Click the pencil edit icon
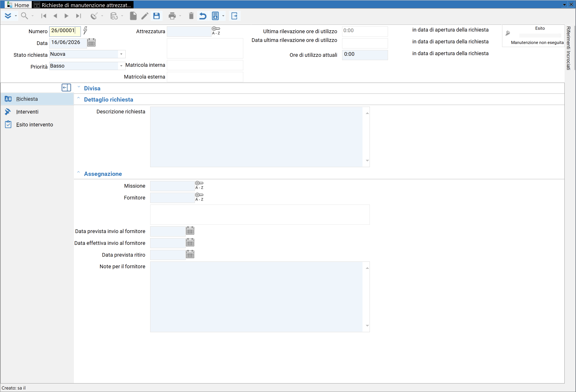This screenshot has height=392, width=576. pyautogui.click(x=145, y=16)
